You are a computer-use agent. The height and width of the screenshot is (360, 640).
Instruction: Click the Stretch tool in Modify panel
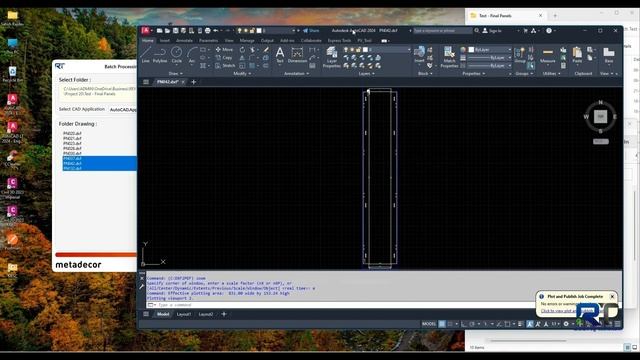point(225,65)
